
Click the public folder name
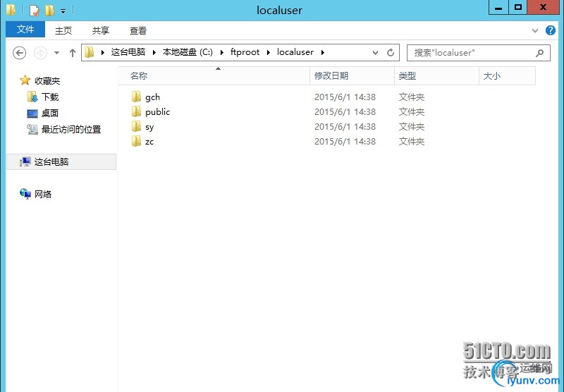click(x=157, y=112)
